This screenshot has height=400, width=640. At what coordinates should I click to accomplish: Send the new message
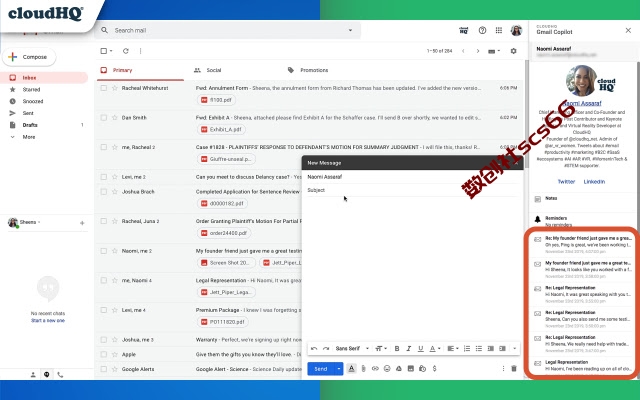pyautogui.click(x=321, y=369)
